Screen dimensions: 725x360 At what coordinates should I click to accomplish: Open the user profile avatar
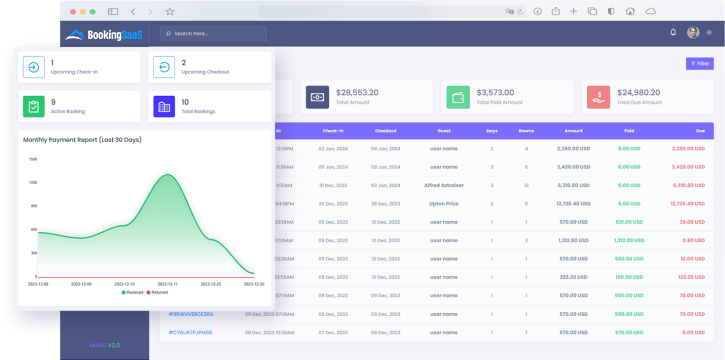[693, 32]
